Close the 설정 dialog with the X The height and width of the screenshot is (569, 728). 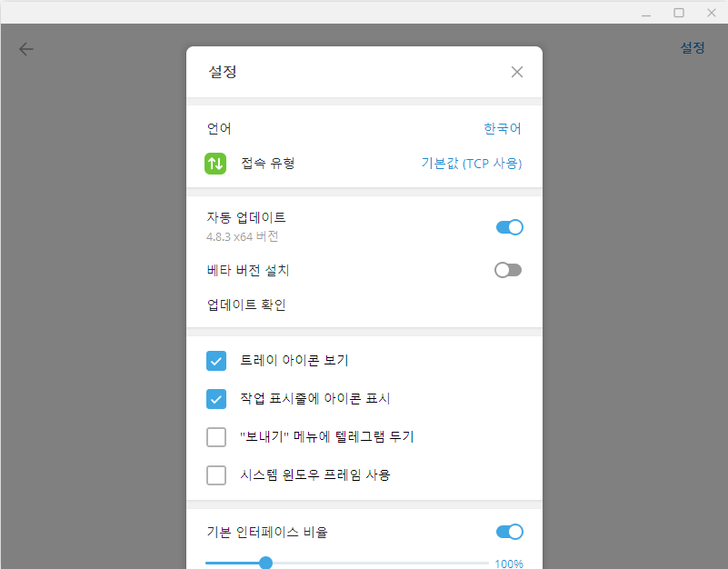(x=516, y=72)
